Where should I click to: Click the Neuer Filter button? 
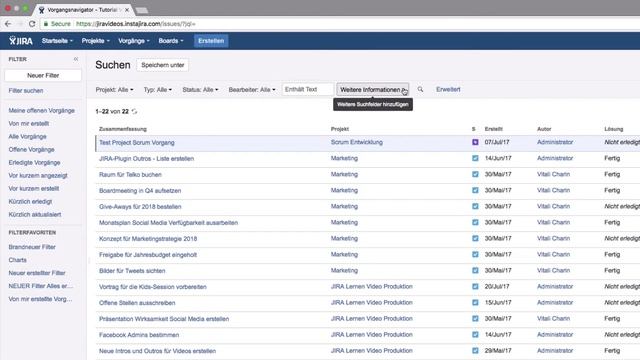click(x=43, y=76)
